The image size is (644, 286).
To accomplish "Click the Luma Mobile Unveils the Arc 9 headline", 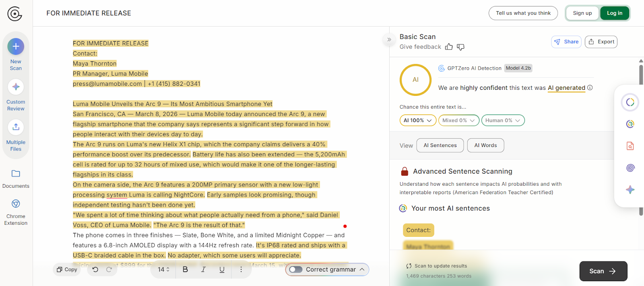I will [x=173, y=104].
